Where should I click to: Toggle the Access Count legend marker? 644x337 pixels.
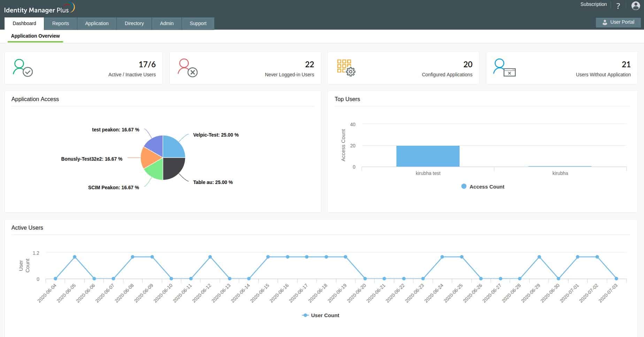coord(464,186)
